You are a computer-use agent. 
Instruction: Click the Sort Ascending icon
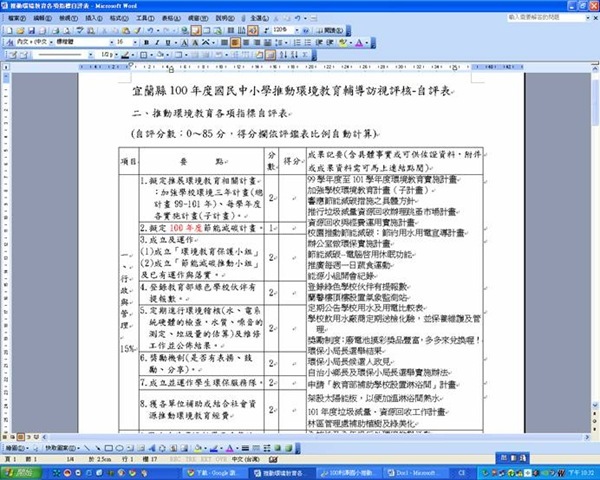click(x=283, y=55)
